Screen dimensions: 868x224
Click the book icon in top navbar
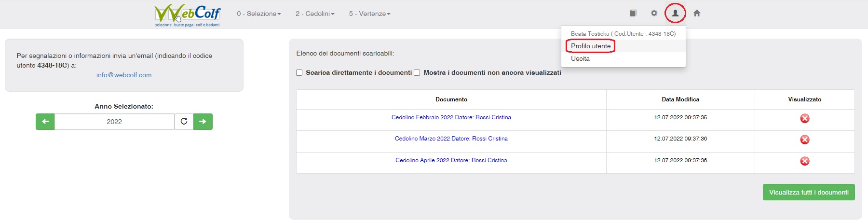point(633,14)
